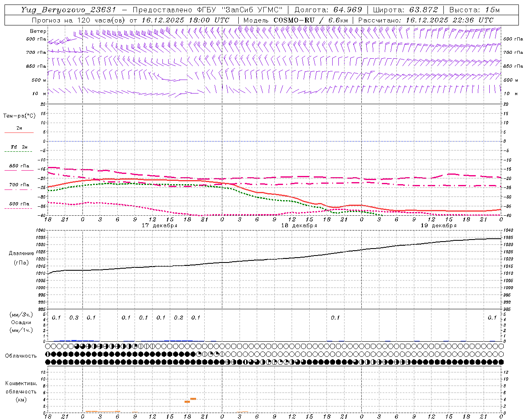
Task: Click the first empty circle in top cloud row
Action: [x=48, y=346]
